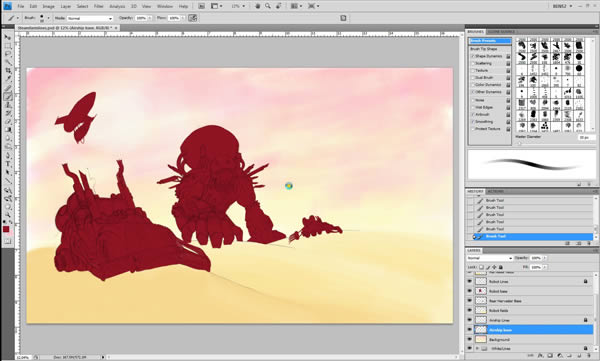Add layer style with fx icon
Viewport: 600px width, 361px height.
(x=540, y=356)
